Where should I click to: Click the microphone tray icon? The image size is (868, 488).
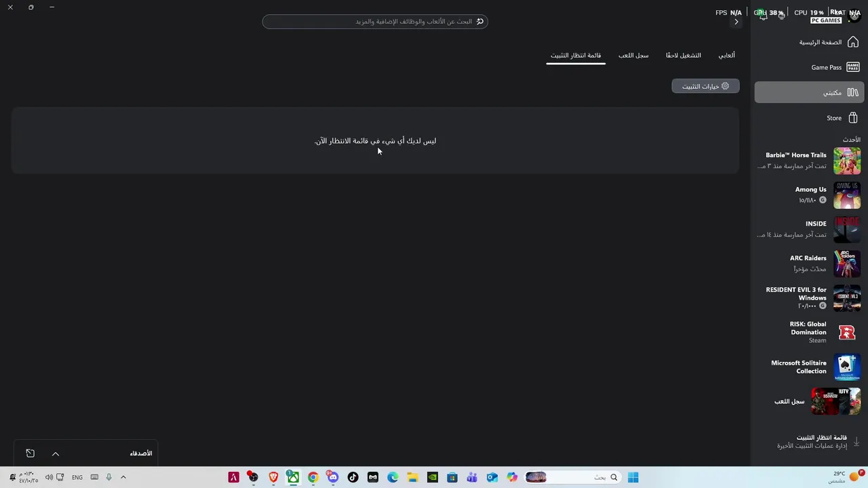click(x=108, y=477)
